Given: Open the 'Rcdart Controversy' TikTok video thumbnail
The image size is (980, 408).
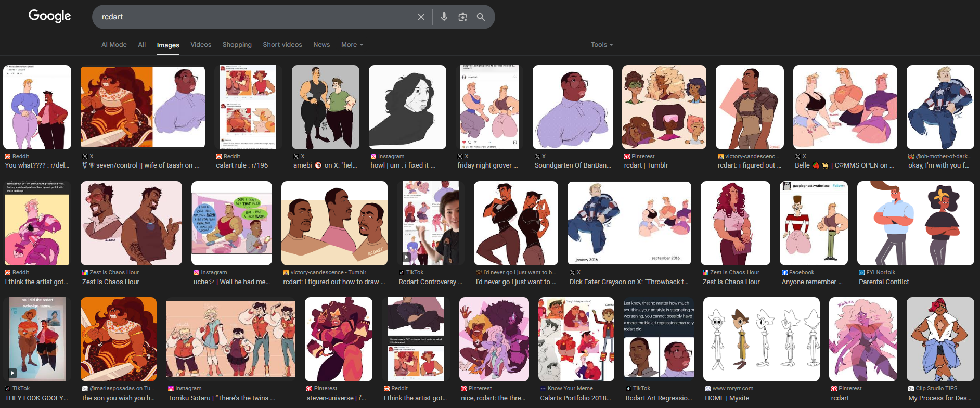Looking at the screenshot, I should click(x=431, y=223).
